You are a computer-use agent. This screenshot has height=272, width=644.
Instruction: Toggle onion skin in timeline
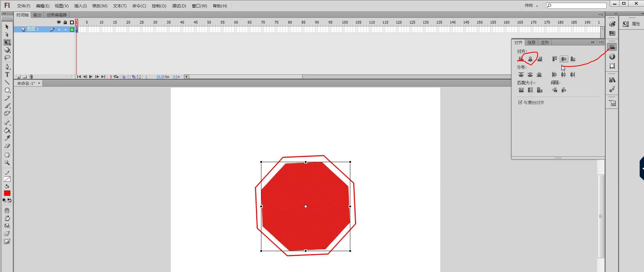click(x=124, y=77)
